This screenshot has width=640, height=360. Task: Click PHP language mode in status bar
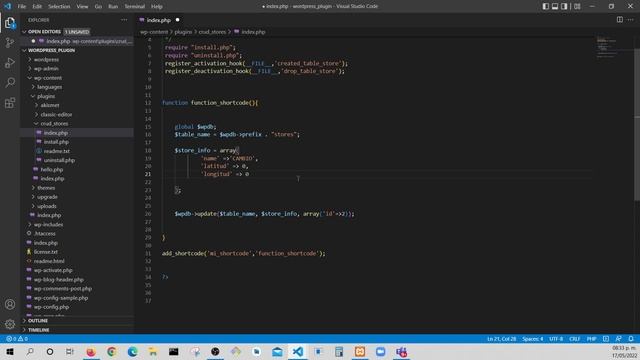[x=591, y=339]
